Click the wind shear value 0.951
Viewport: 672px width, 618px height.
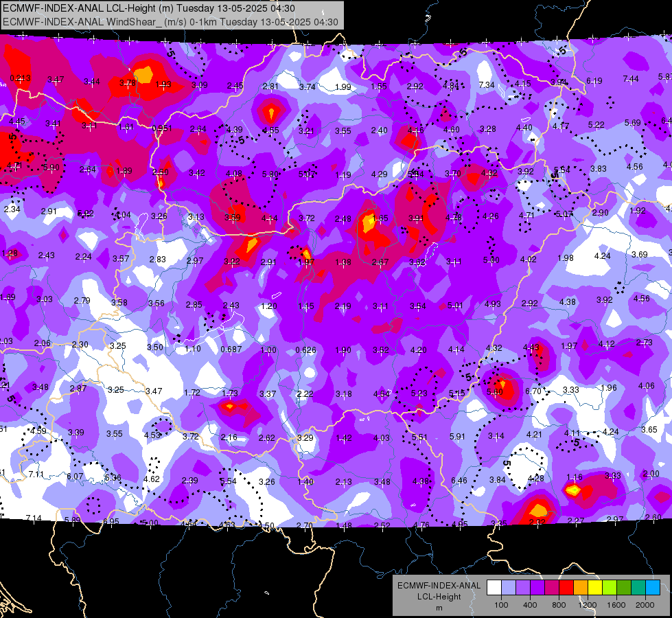pyautogui.click(x=162, y=128)
